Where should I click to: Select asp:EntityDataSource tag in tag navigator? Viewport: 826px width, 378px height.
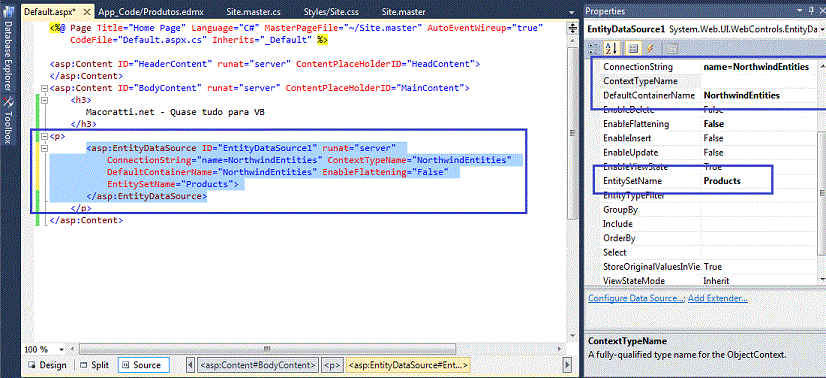pyautogui.click(x=408, y=365)
